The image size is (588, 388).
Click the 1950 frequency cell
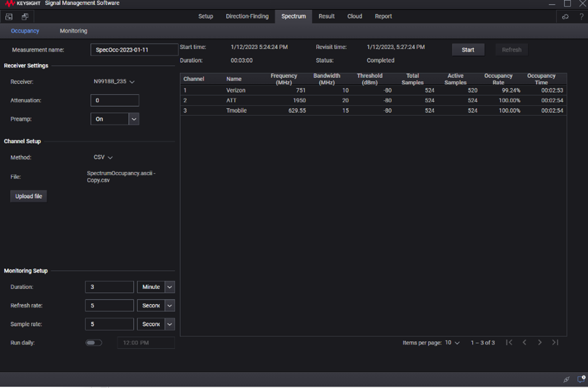pyautogui.click(x=299, y=100)
